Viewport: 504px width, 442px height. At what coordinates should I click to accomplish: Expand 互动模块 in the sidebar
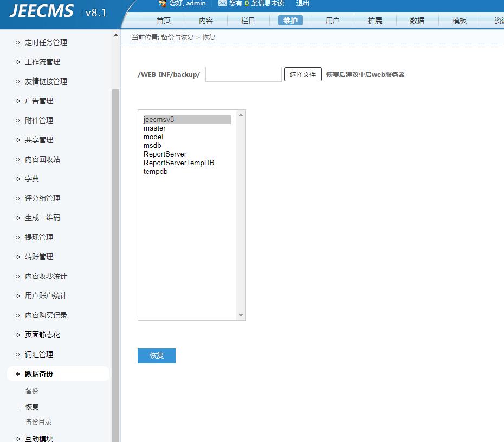coord(39,438)
